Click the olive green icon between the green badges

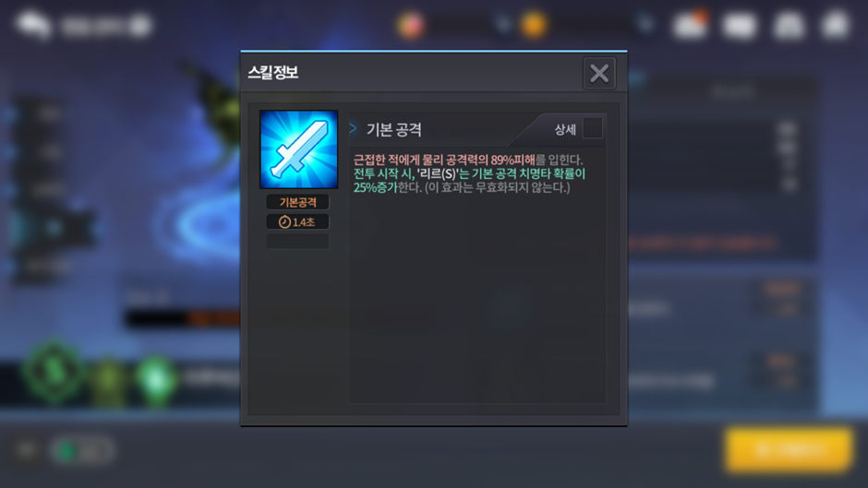[x=109, y=382]
